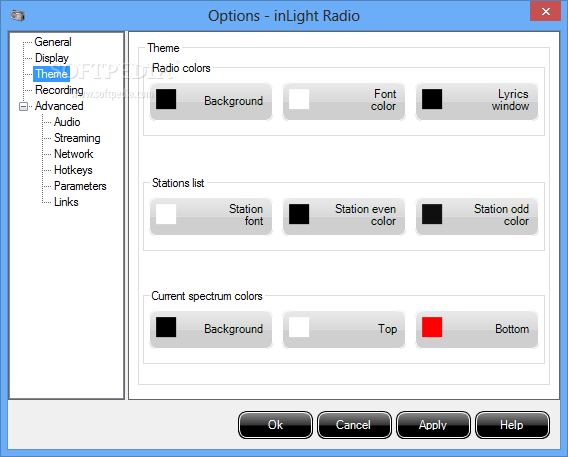Image resolution: width=568 pixels, height=457 pixels.
Task: Close the Options window
Action: click(x=545, y=11)
